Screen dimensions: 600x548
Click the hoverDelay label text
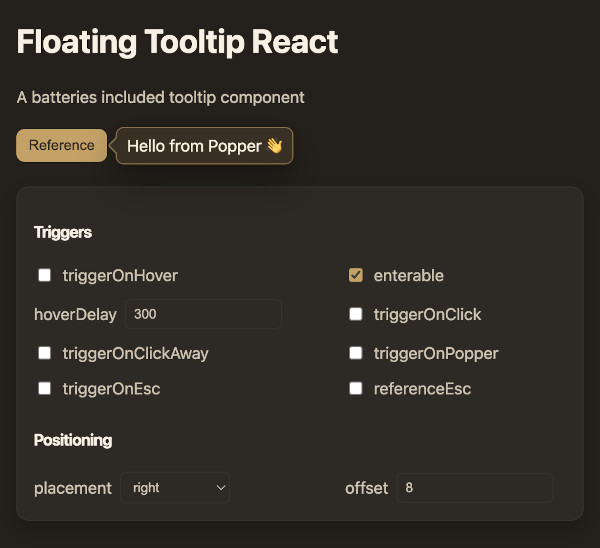[x=75, y=314]
